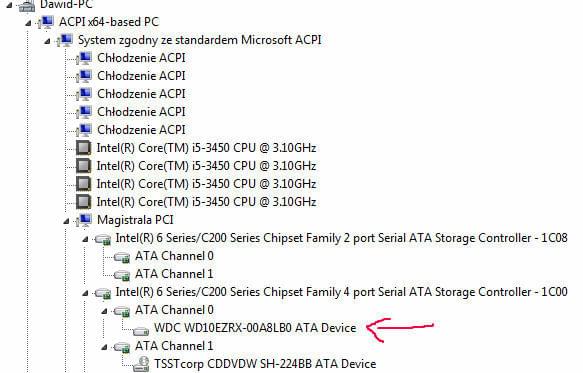Click the Magistrala PCI device icon
This screenshot has width=583, height=373.
(x=84, y=220)
